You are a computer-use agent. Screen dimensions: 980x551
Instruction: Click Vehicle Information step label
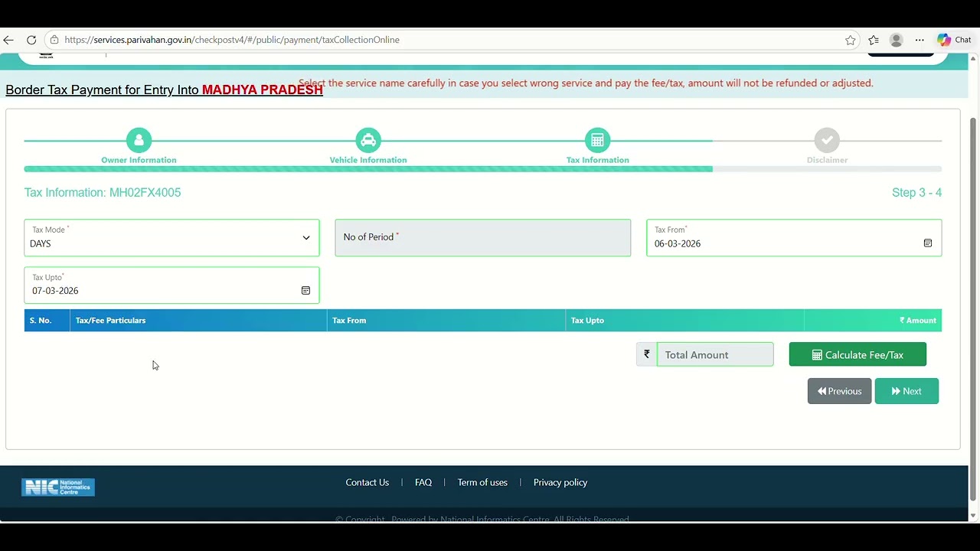(x=368, y=160)
